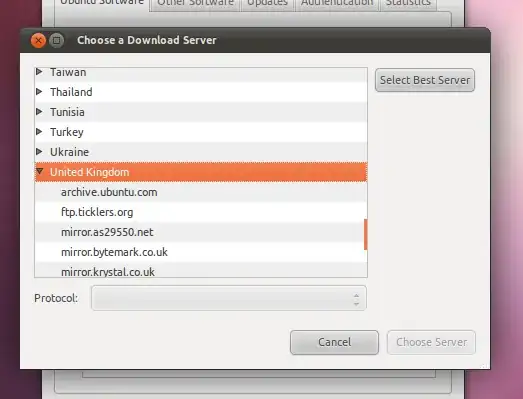Cancel the server selection dialog
This screenshot has width=523, height=399.
334,342
